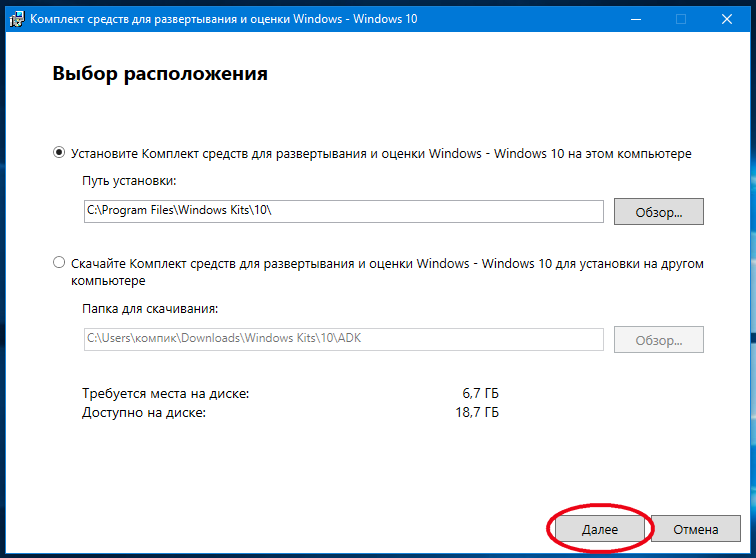Viewport: 756px width, 558px height.
Task: Click the disabled Обзор button for download folder
Action: (x=659, y=340)
